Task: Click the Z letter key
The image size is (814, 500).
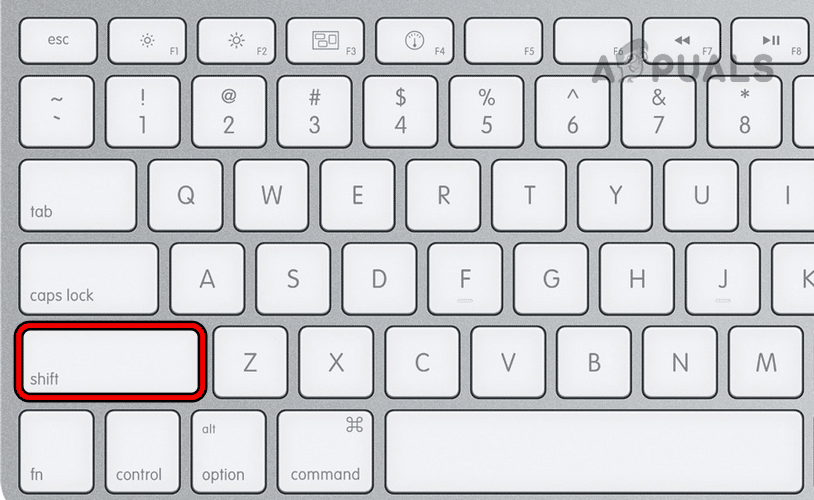Action: [x=250, y=362]
